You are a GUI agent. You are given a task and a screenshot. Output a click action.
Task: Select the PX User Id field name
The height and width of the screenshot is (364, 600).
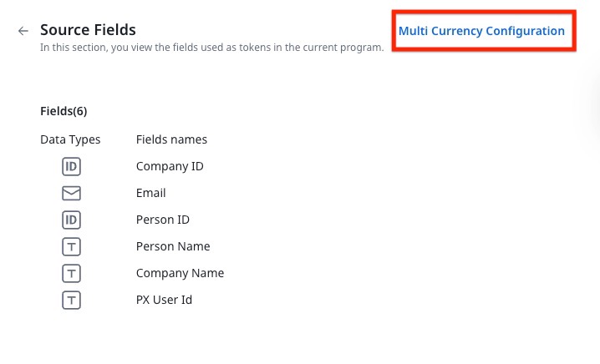pos(164,300)
